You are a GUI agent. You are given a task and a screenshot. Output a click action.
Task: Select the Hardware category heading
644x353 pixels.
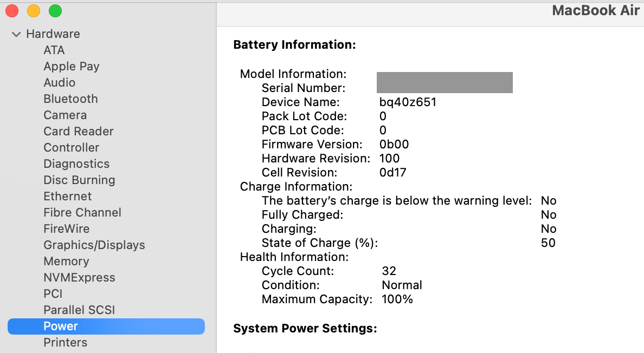[53, 34]
